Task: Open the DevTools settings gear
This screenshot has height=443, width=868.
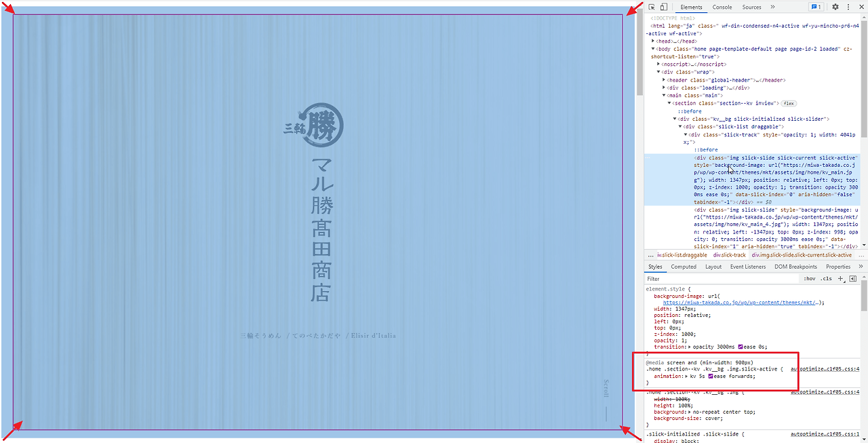Action: (x=835, y=7)
